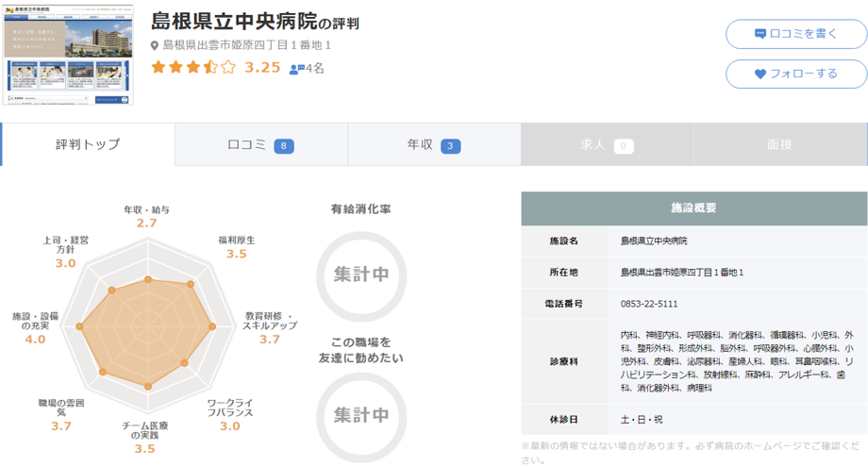
Task: Select the 面接 tab
Action: point(779,144)
